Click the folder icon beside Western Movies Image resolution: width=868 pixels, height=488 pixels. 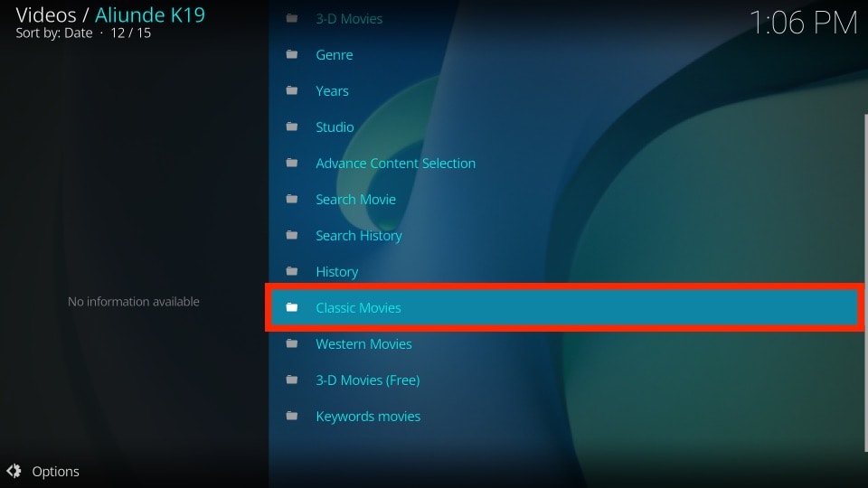click(x=292, y=343)
